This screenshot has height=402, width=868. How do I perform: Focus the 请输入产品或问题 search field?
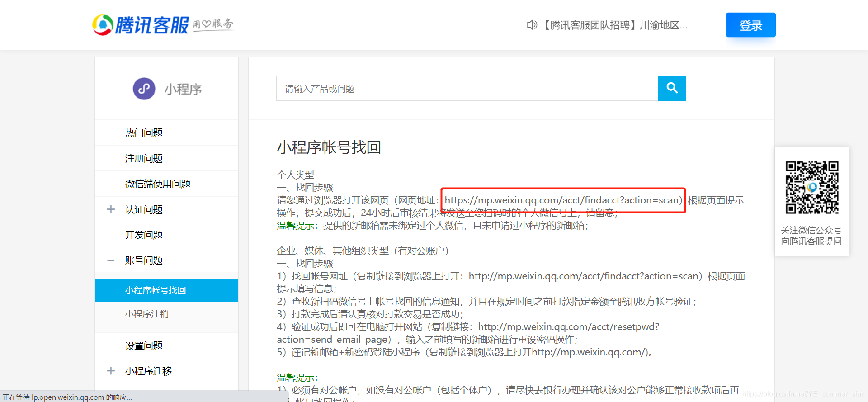pos(467,88)
